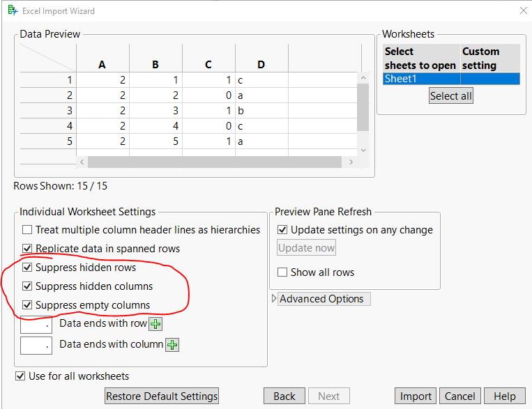This screenshot has width=532, height=409.
Task: Click the data preview horizontal scrollbar
Action: click(x=211, y=162)
